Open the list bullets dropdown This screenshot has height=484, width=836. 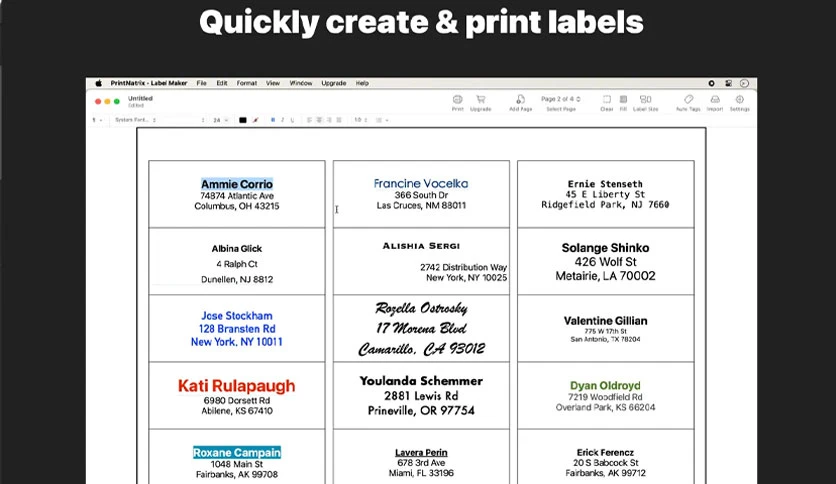[x=382, y=120]
